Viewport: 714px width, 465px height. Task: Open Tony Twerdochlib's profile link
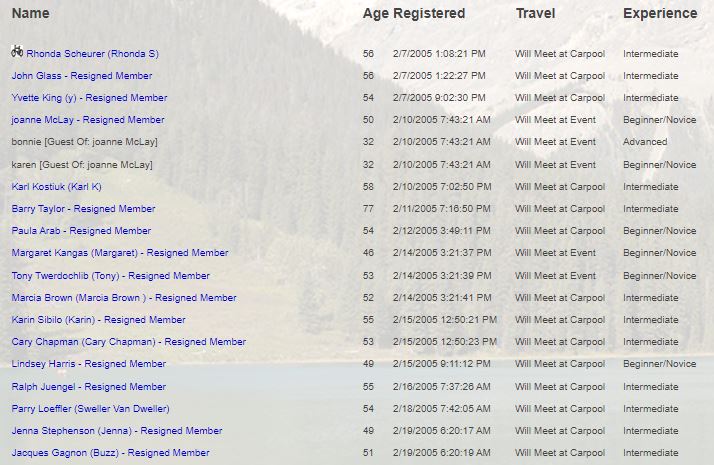pos(110,276)
